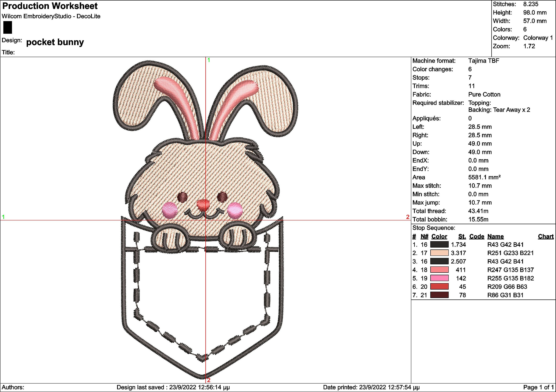
Task: Click crosshair marker 1 on the left edge
Action: pyautogui.click(x=3, y=217)
